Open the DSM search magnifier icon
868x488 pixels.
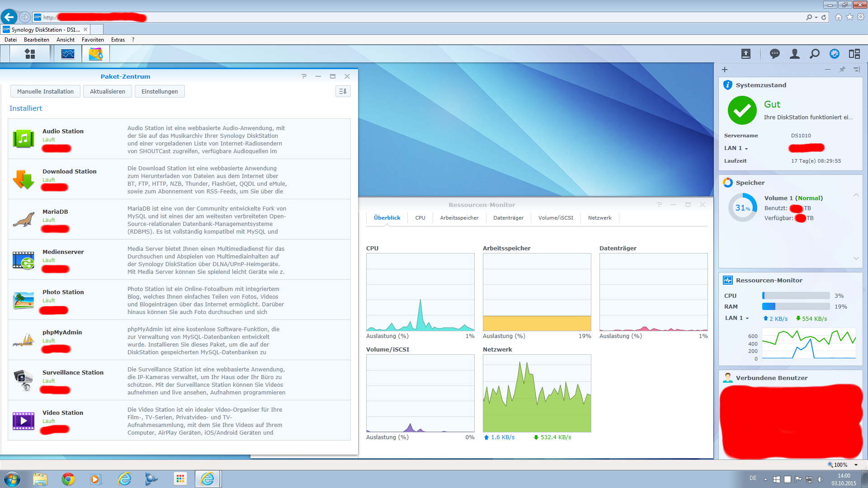pos(815,54)
